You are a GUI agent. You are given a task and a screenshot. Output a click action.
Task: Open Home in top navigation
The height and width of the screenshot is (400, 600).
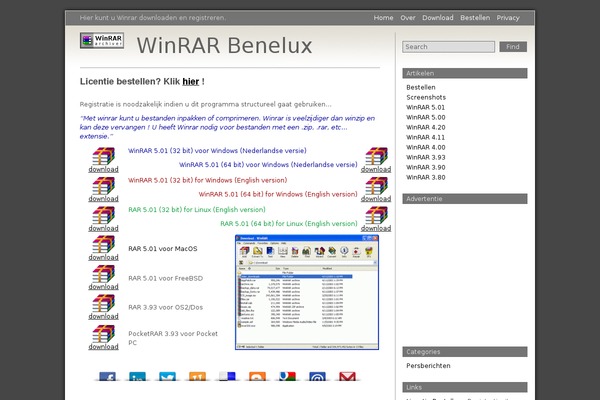point(383,18)
